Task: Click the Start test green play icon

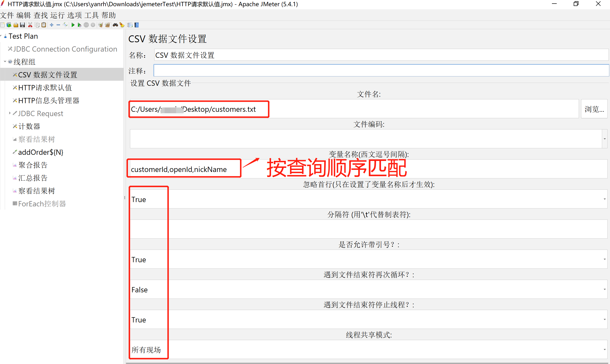Action: [73, 25]
